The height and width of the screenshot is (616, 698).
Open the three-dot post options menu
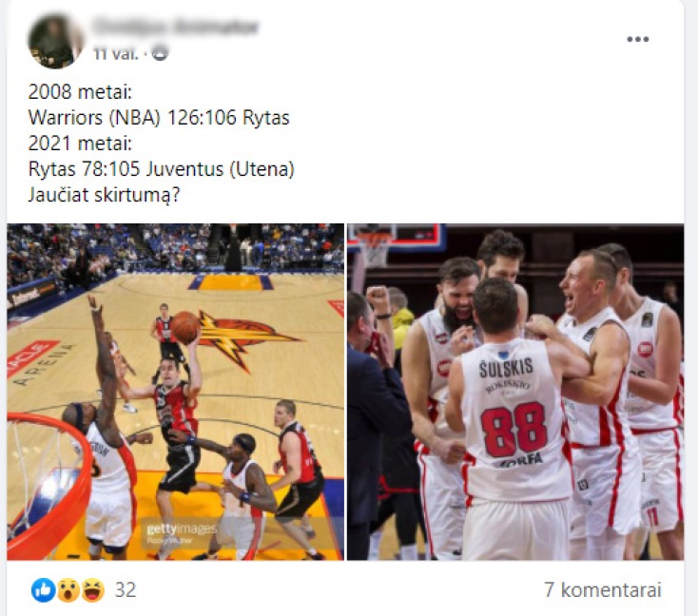click(637, 39)
